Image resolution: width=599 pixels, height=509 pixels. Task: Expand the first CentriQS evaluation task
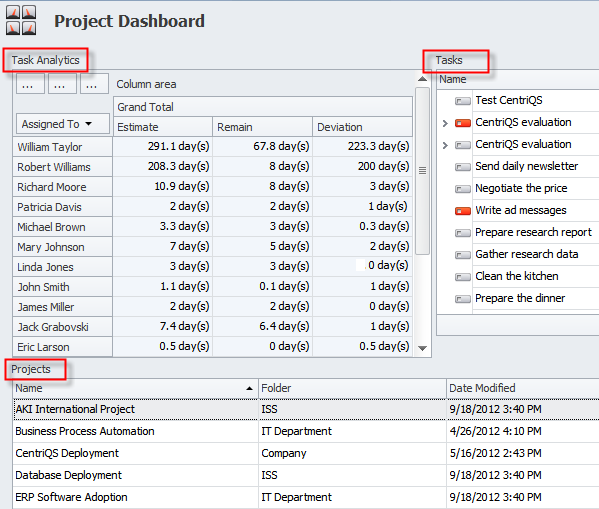(x=445, y=123)
